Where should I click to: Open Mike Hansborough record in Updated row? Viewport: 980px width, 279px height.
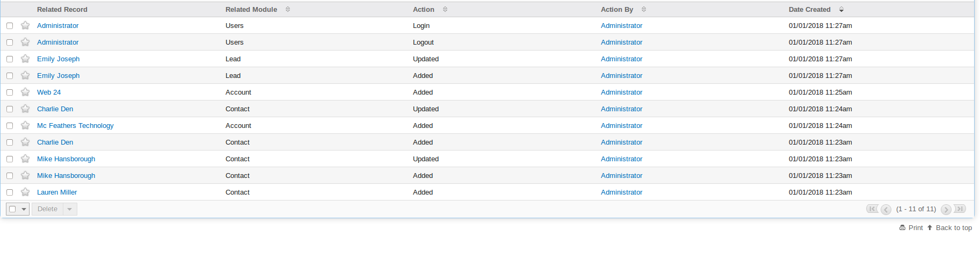(x=66, y=159)
